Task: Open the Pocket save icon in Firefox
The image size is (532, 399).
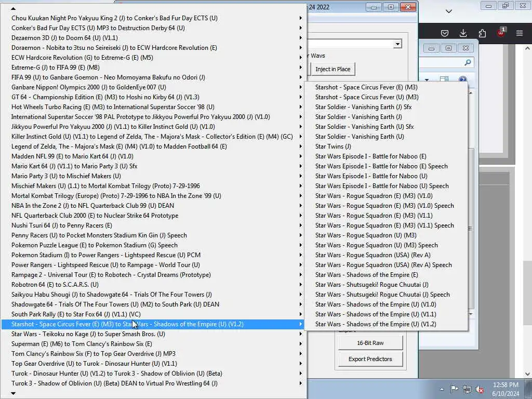Action: (x=445, y=33)
